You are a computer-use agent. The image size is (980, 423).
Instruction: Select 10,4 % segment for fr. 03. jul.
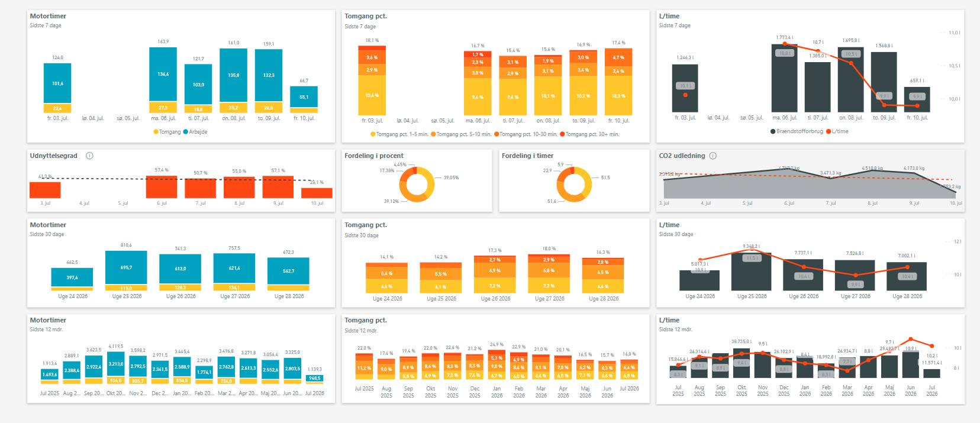click(372, 95)
